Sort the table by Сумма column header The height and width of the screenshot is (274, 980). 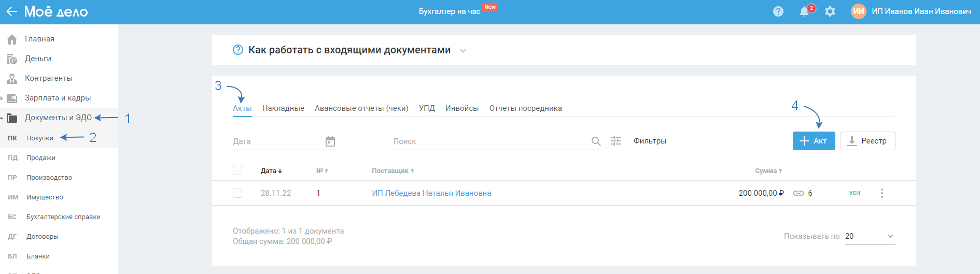(768, 171)
